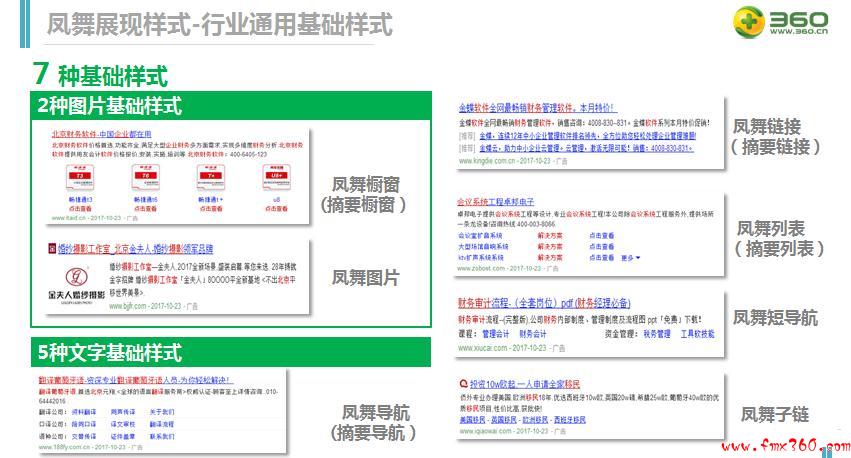Click the 畅捷通t3 product link

pos(80,200)
